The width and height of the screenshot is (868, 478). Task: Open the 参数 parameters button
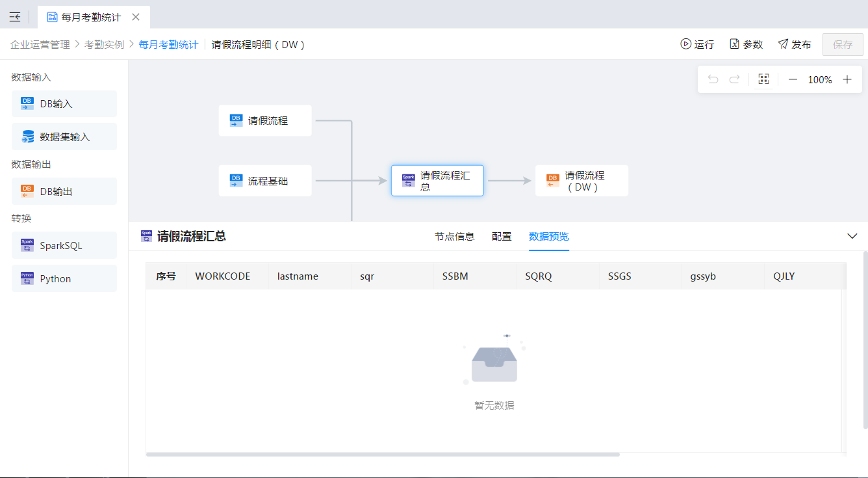tap(746, 44)
